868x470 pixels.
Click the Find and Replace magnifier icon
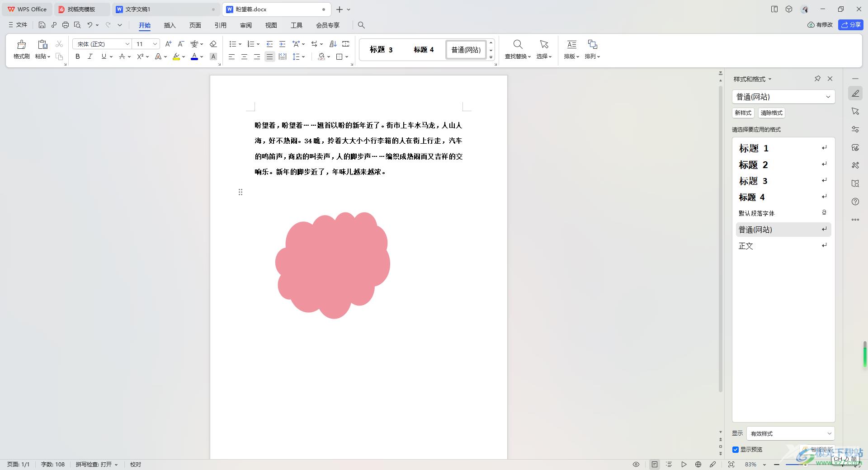coord(518,44)
